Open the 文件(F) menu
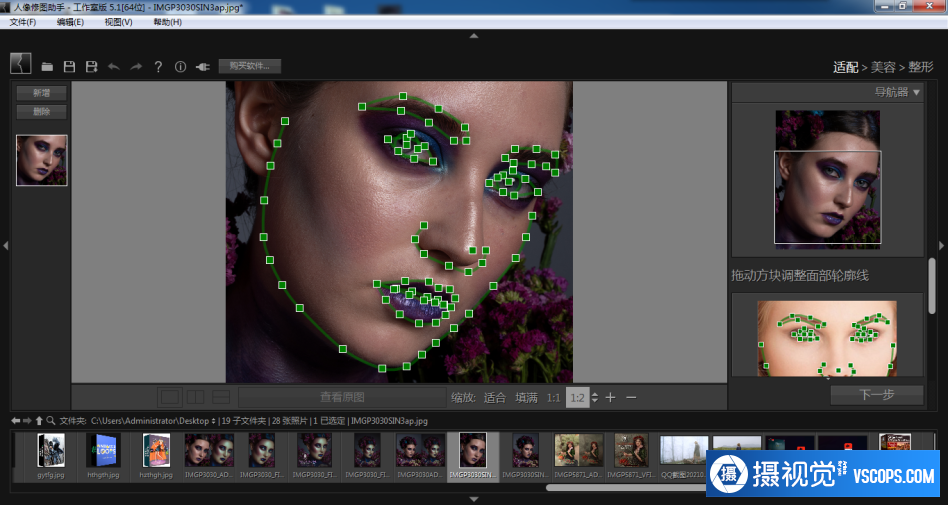The image size is (948, 505). click(x=22, y=22)
